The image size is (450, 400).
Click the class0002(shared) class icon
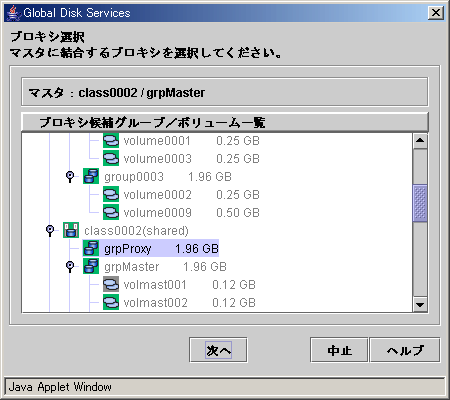pyautogui.click(x=71, y=230)
